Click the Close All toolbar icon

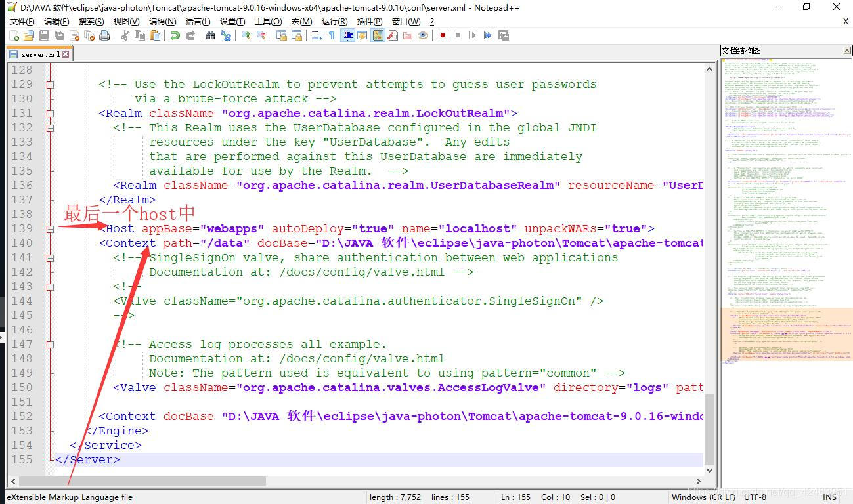pos(89,35)
